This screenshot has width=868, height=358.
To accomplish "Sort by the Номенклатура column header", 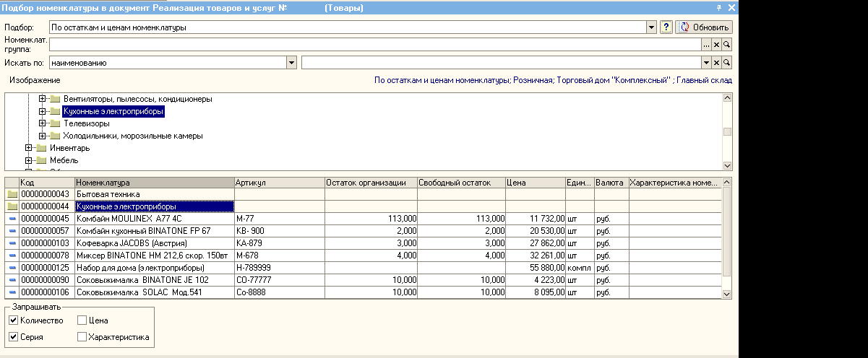I will point(155,183).
